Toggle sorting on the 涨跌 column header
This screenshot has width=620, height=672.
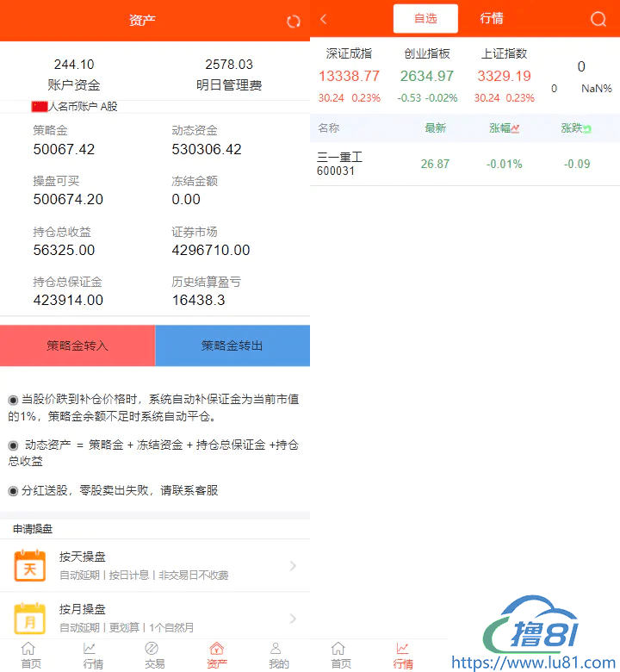pyautogui.click(x=576, y=128)
